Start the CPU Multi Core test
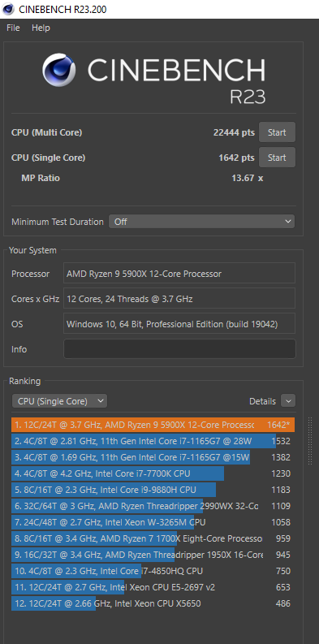This screenshot has height=644, width=319. coord(277,132)
